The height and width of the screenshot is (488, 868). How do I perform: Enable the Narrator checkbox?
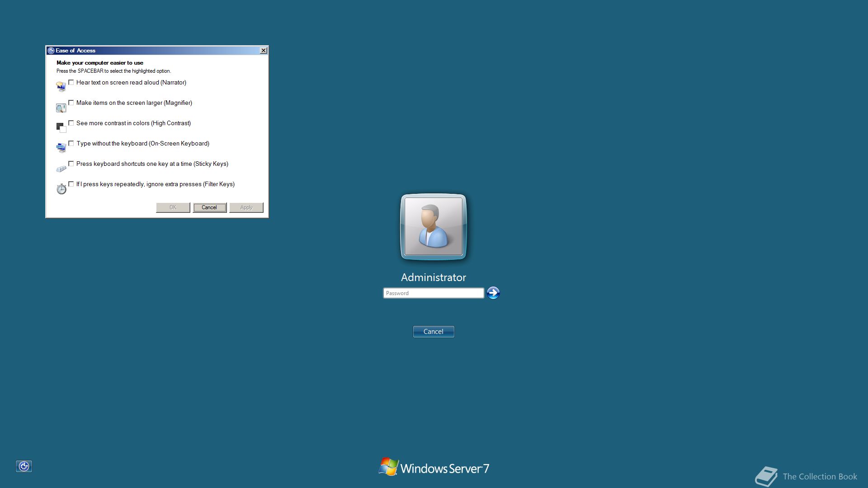click(71, 82)
